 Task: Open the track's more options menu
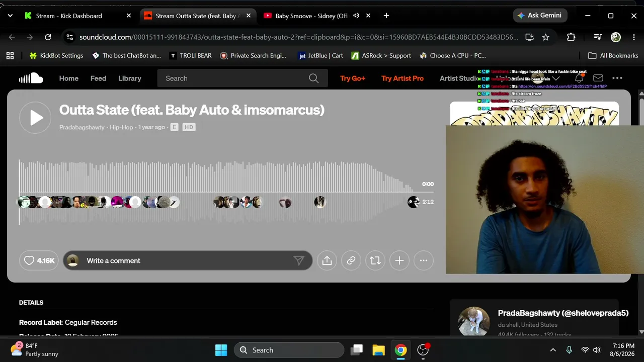point(424,260)
